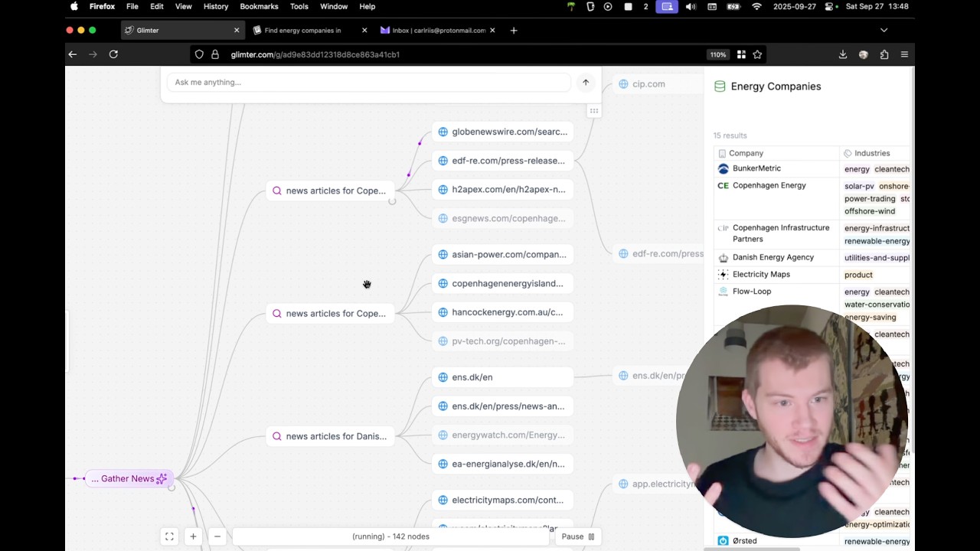
Task: Select the ens.dk/en node
Action: pos(503,377)
